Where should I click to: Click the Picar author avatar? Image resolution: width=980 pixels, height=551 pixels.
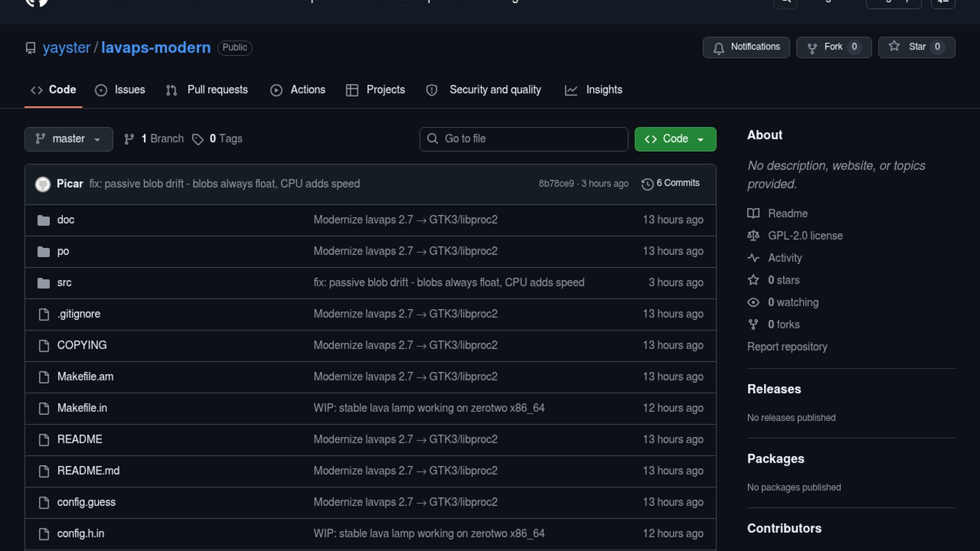click(x=43, y=184)
